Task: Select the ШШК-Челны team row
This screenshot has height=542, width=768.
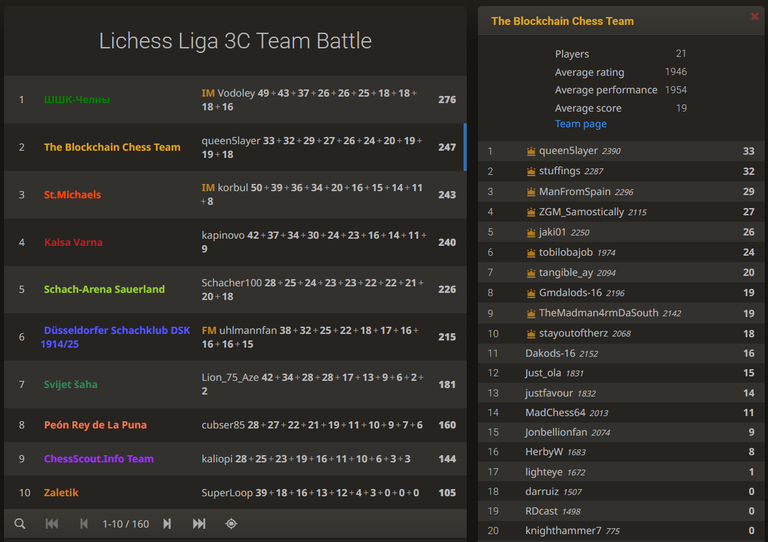Action: (x=235, y=99)
